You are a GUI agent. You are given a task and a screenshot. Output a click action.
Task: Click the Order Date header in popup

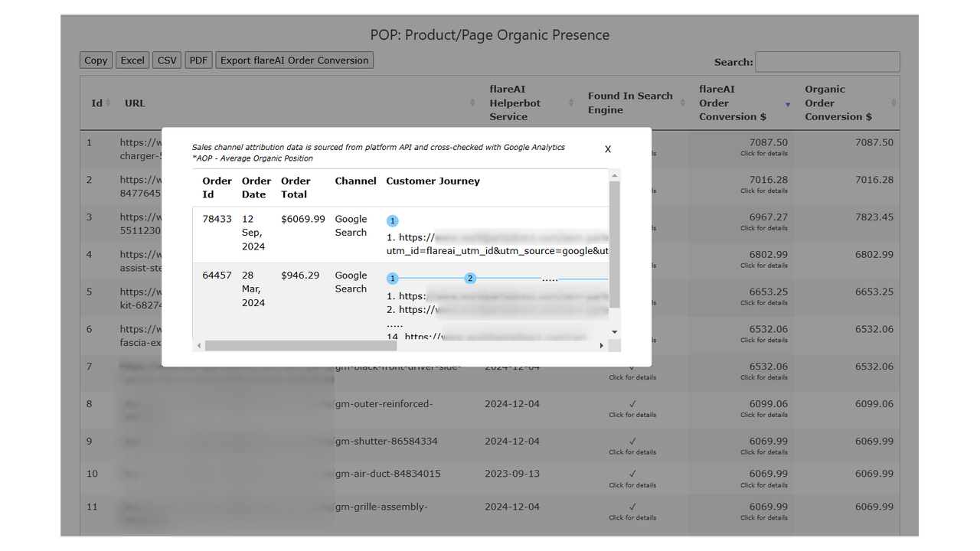[256, 188]
